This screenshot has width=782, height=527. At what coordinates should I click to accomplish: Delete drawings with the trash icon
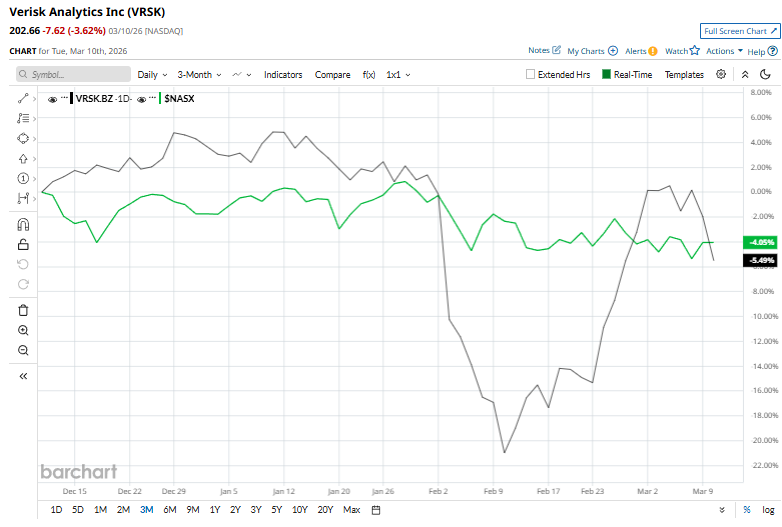point(23,310)
